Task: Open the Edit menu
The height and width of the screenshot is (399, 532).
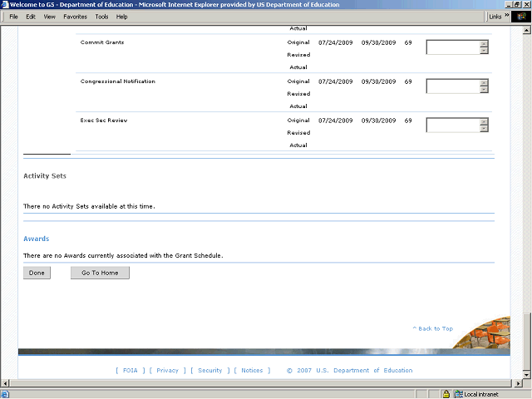Action: tap(31, 17)
